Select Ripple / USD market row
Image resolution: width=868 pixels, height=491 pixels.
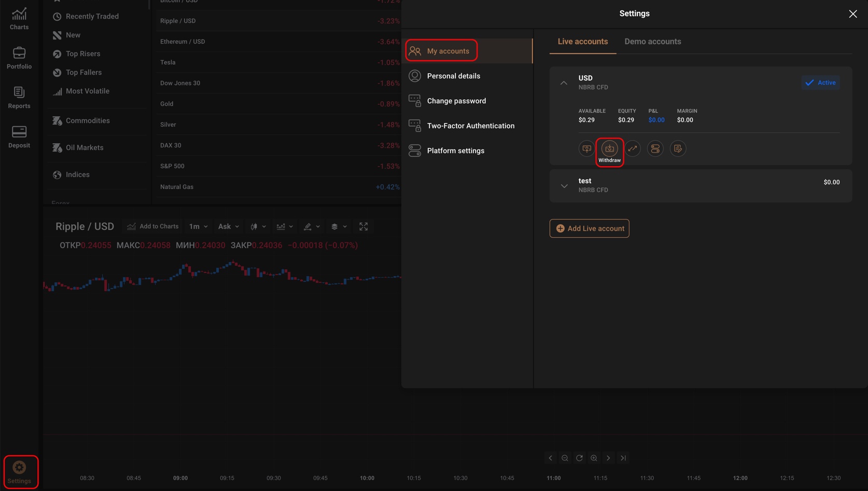point(279,21)
